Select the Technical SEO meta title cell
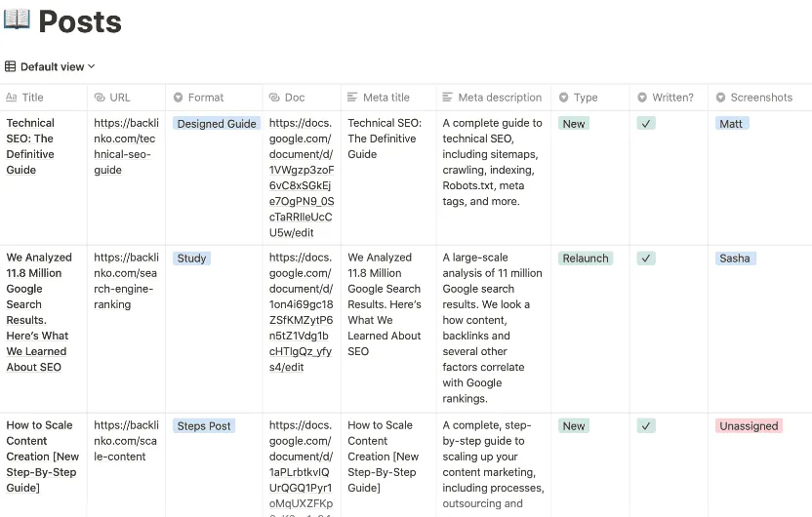 tap(388, 178)
